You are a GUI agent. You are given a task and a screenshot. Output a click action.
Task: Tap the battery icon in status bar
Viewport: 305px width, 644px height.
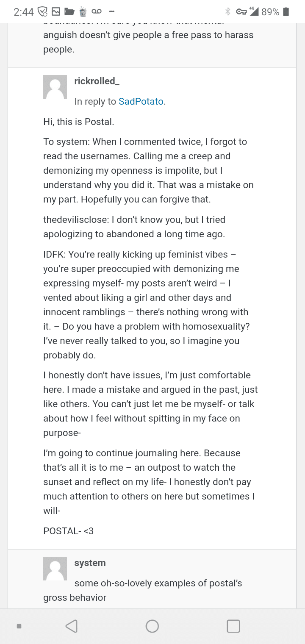point(286,11)
